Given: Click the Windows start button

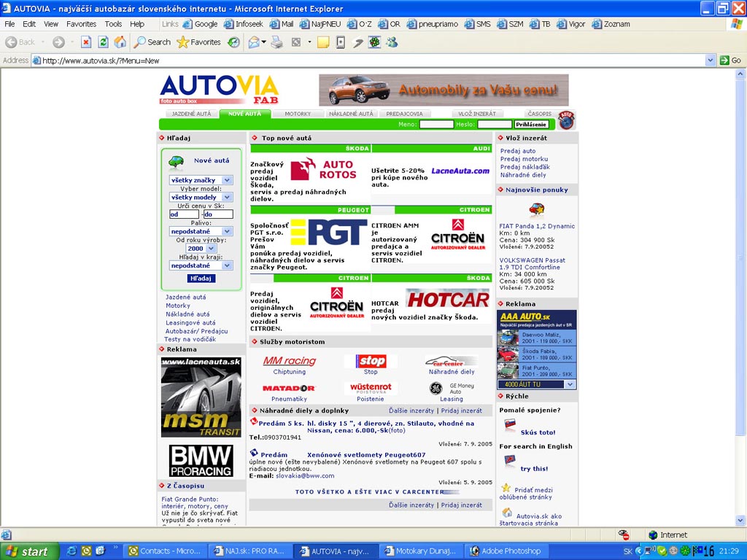Looking at the screenshot, I should (28, 551).
